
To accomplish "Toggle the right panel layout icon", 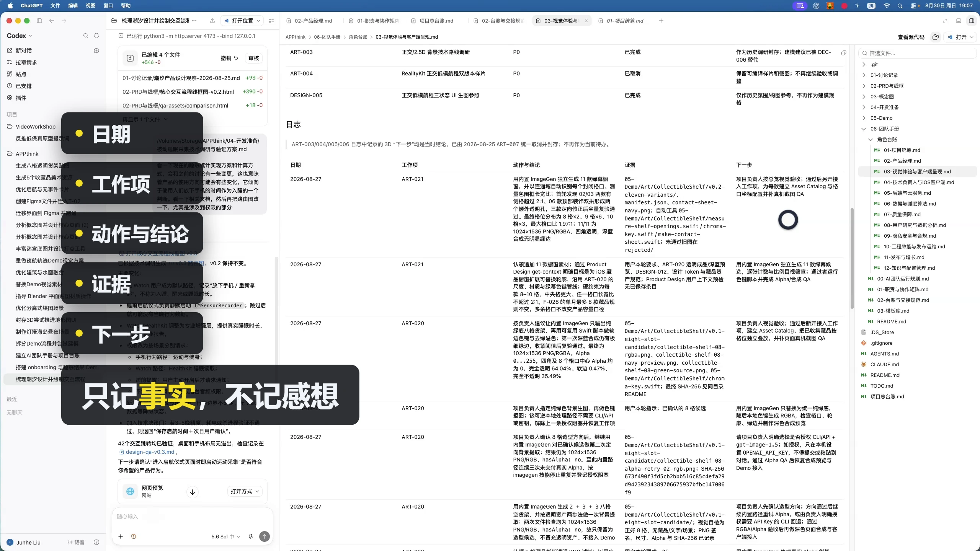I will (x=972, y=21).
